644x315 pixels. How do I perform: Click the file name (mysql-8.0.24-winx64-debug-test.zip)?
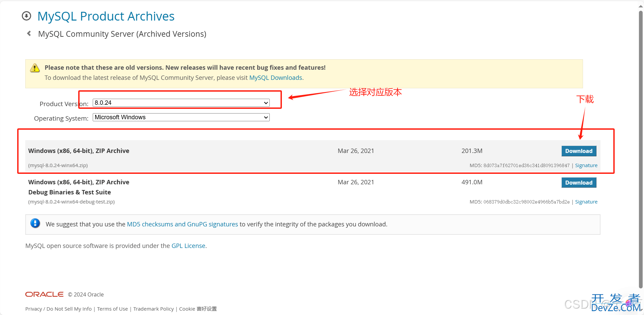[x=71, y=202]
